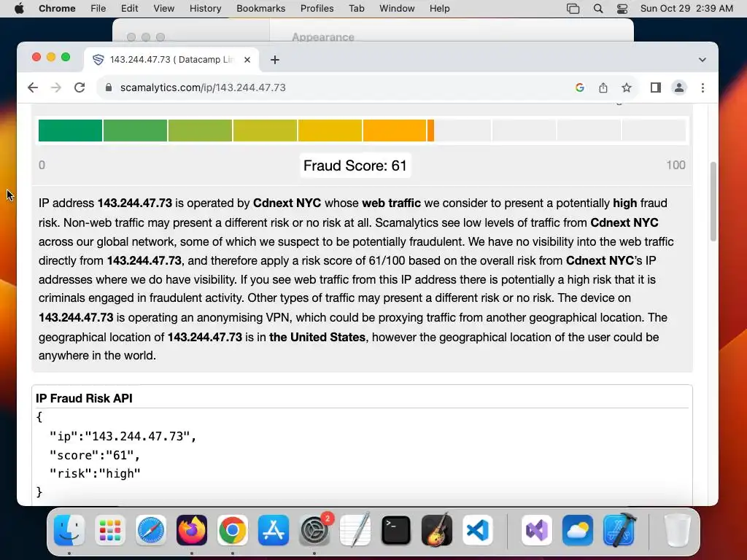Open Finder from the Dock
Image resolution: width=747 pixels, height=560 pixels.
pos(69,530)
